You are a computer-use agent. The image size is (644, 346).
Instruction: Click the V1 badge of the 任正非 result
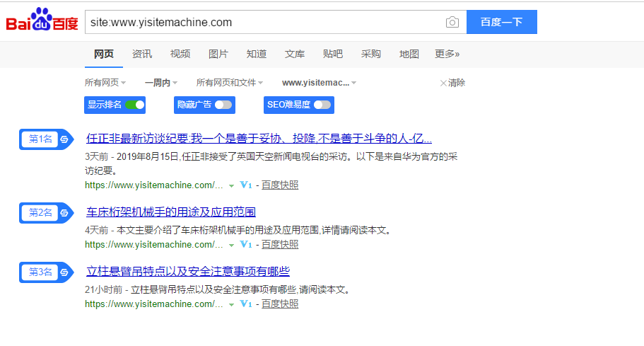(x=245, y=185)
